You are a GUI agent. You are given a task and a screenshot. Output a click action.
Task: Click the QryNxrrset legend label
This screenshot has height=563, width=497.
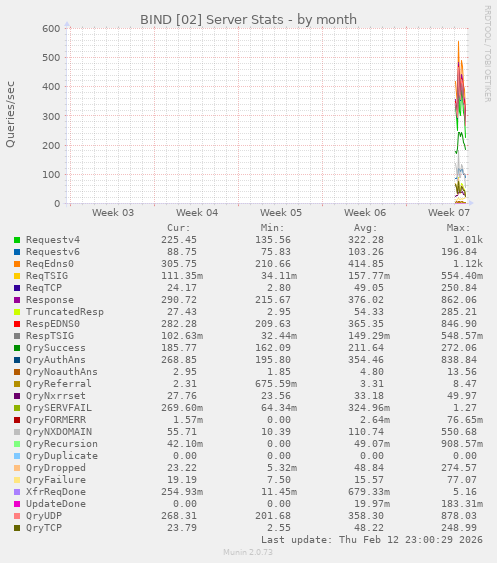(56, 396)
